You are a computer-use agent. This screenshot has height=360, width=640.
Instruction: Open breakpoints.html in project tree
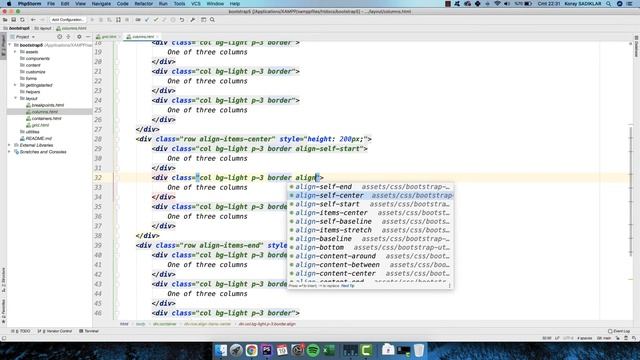44,105
